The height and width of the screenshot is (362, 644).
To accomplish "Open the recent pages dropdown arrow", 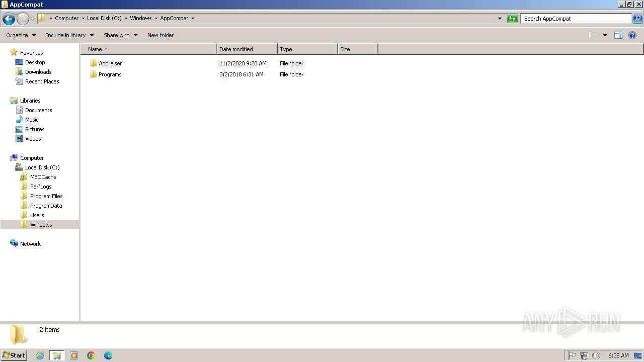I will point(32,19).
